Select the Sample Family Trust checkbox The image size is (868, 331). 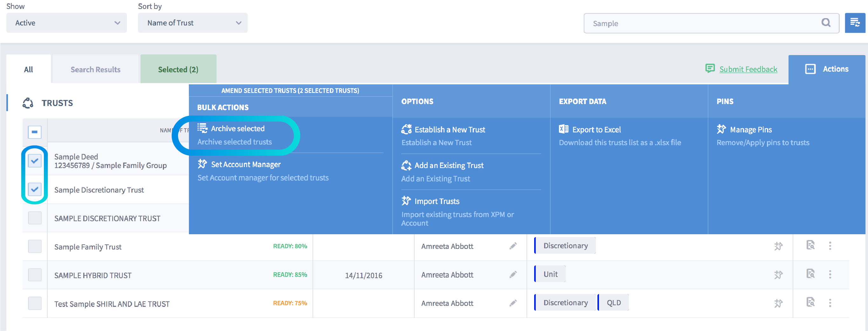[35, 246]
